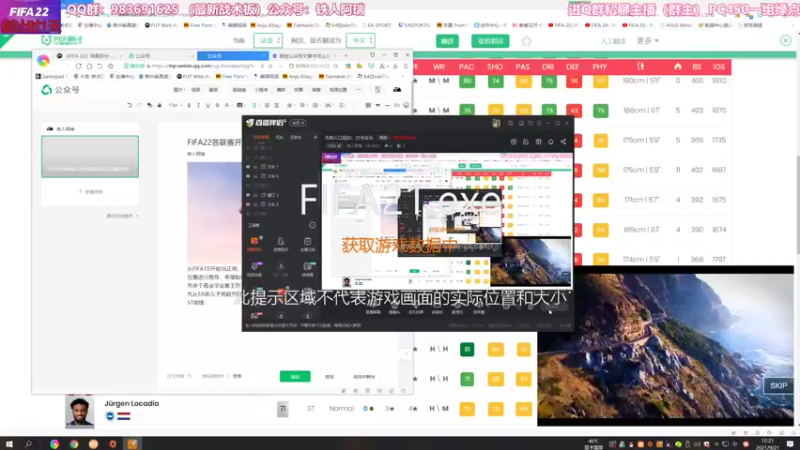Click the refresh icon in the WeChat editor browser
800x450 pixels.
click(79, 66)
